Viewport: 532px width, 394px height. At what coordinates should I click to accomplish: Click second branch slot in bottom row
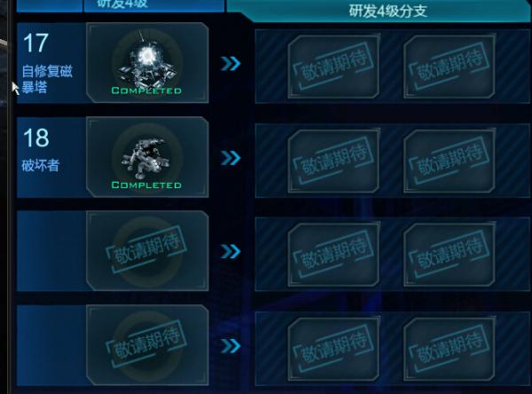point(450,349)
